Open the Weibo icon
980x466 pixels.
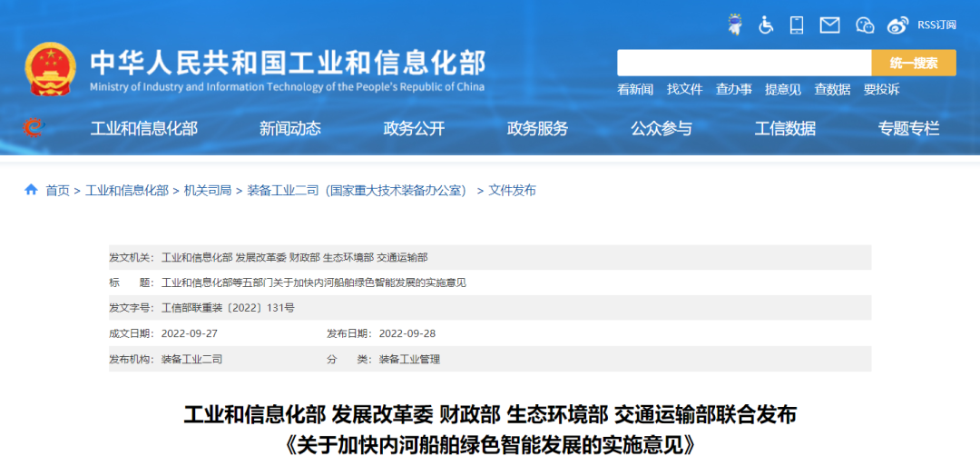[898, 25]
